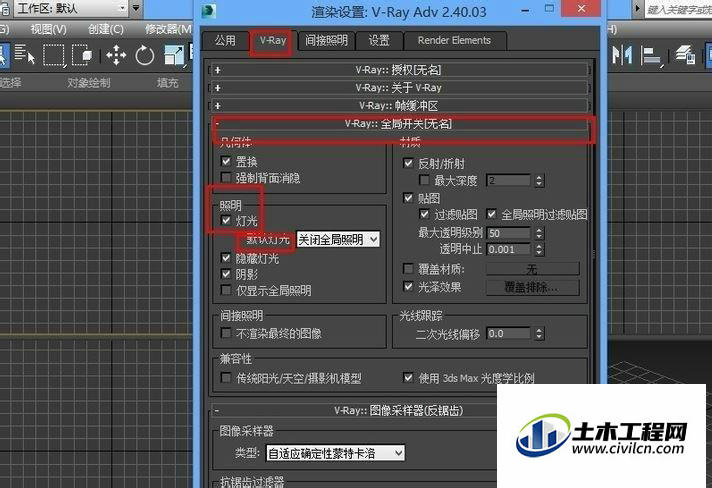Click 覆盖排除... button
This screenshot has height=488, width=712.
(533, 287)
